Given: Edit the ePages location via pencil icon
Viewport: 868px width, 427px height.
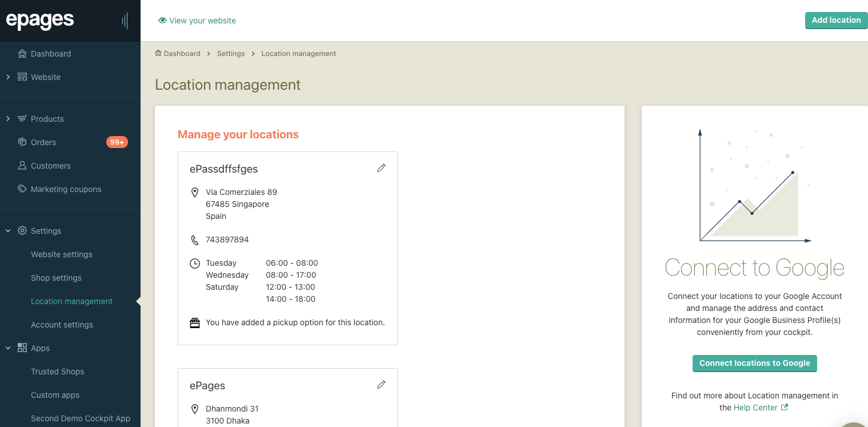Looking at the screenshot, I should (381, 385).
